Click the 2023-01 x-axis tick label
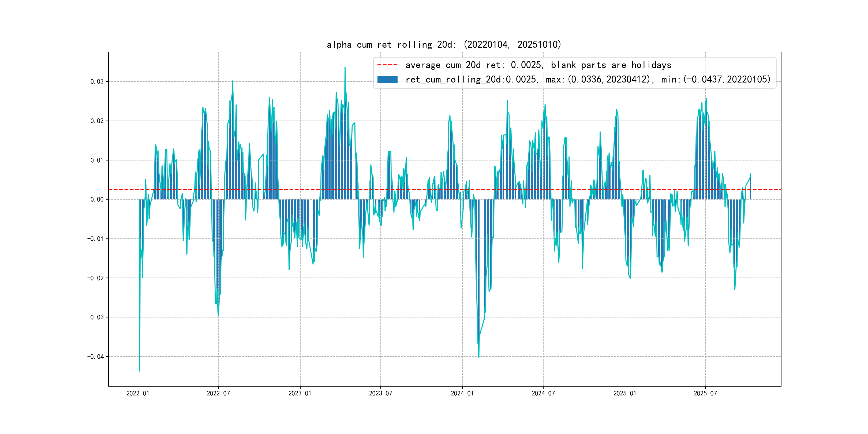The width and height of the screenshot is (868, 434). (x=300, y=393)
